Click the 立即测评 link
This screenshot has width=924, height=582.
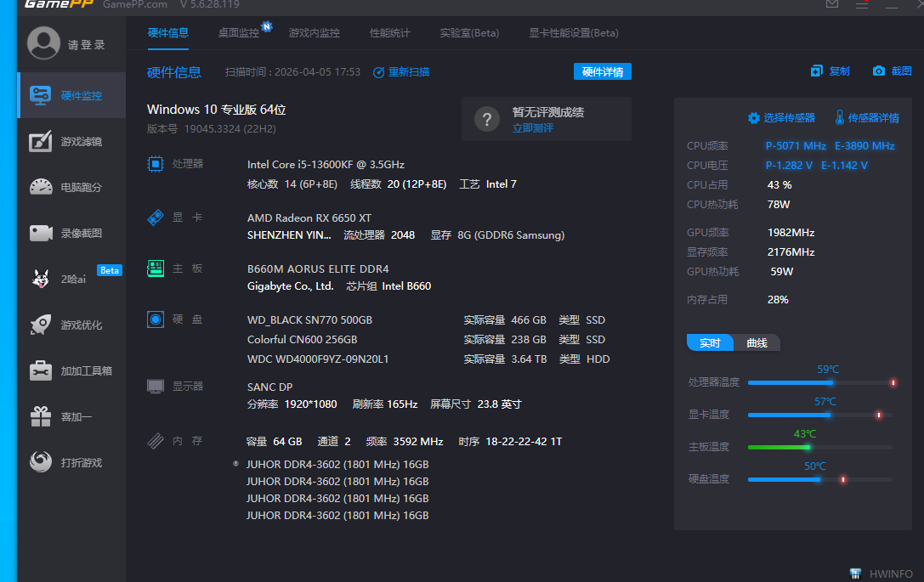532,128
